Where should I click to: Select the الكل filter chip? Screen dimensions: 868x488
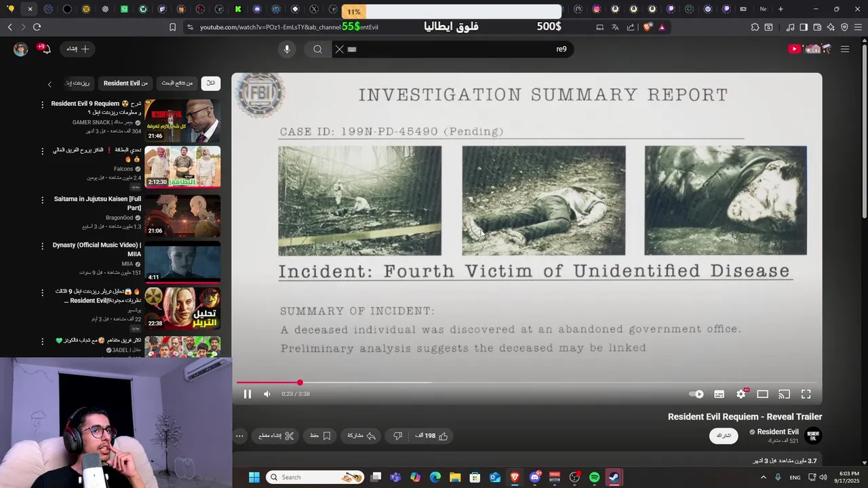coord(210,83)
